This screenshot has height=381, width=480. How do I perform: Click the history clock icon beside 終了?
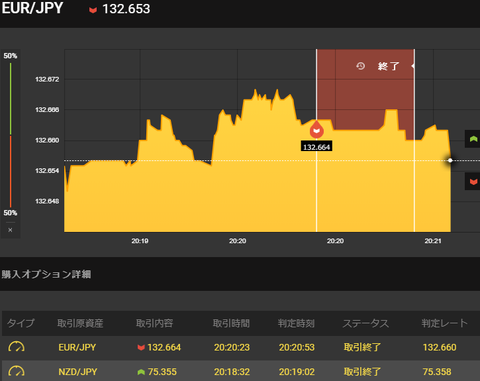point(360,66)
